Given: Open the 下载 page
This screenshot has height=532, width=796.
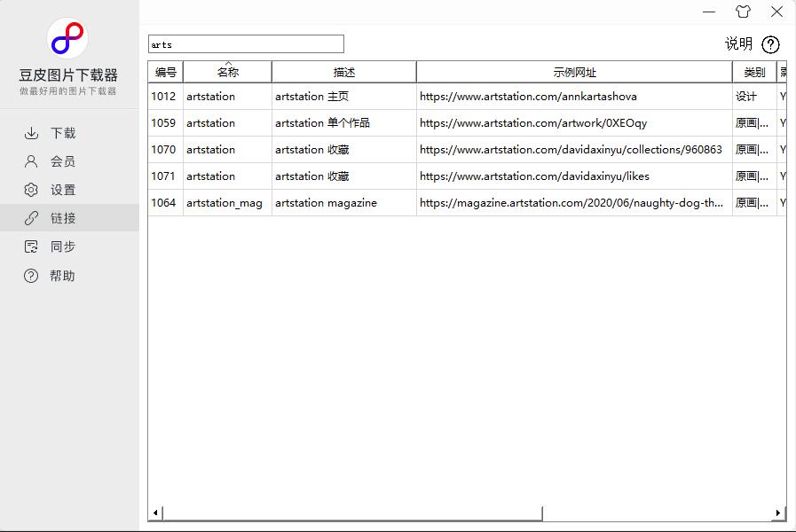Looking at the screenshot, I should pos(69,133).
